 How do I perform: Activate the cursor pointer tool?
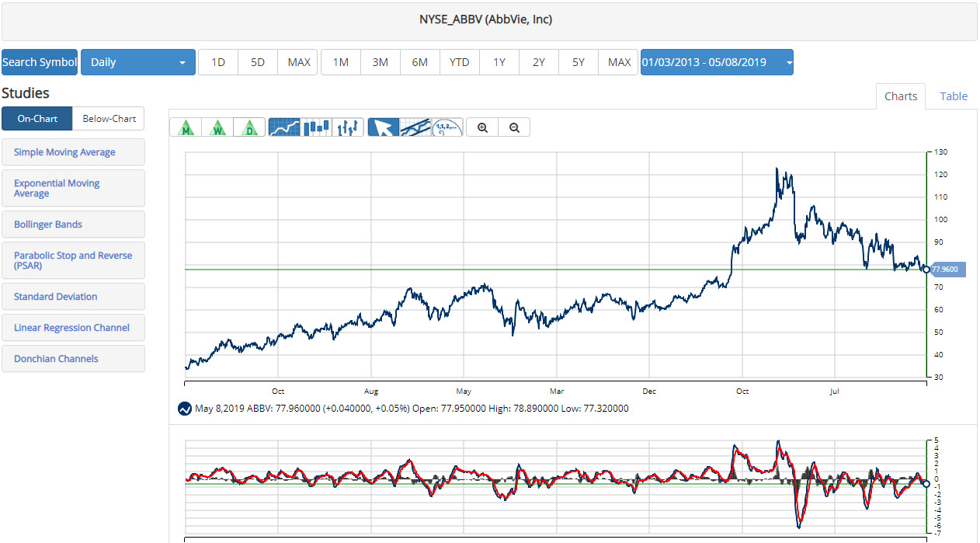(x=384, y=127)
